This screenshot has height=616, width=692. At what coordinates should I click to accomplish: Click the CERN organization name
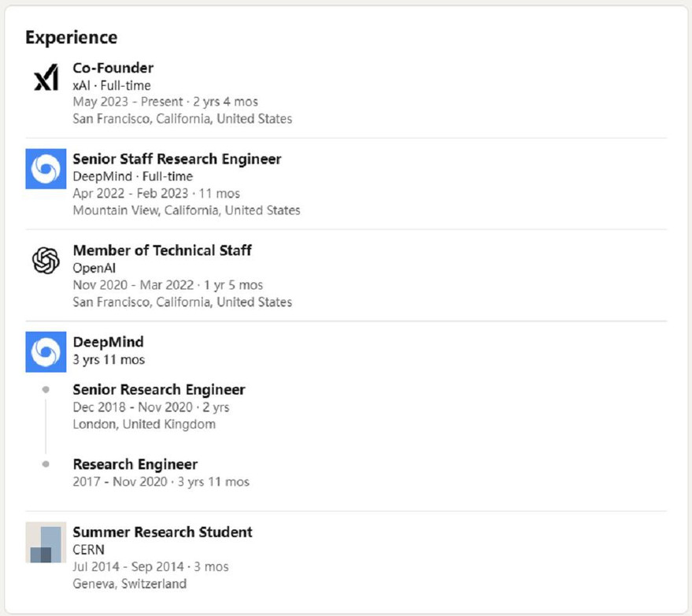tap(88, 550)
